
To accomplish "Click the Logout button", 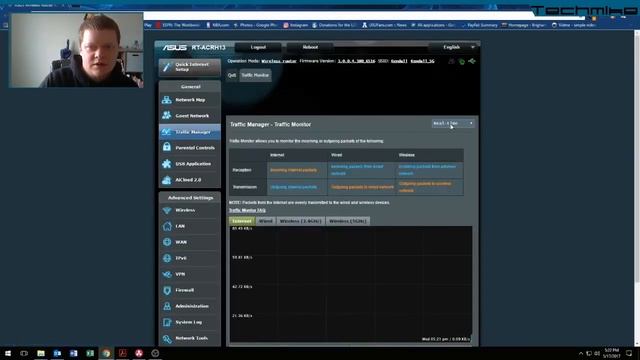I will click(258, 47).
